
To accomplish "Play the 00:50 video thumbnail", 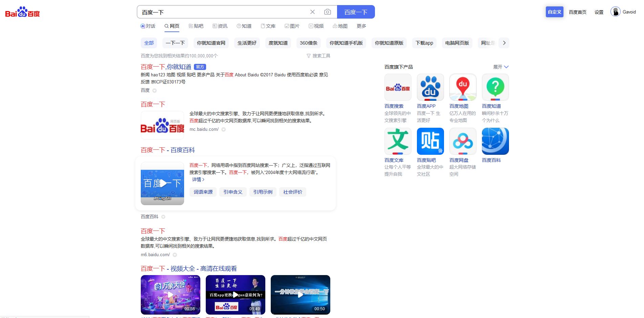I will (301, 295).
